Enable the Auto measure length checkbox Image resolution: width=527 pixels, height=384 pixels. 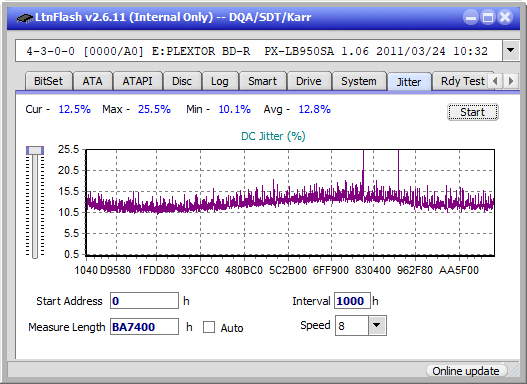pyautogui.click(x=209, y=327)
